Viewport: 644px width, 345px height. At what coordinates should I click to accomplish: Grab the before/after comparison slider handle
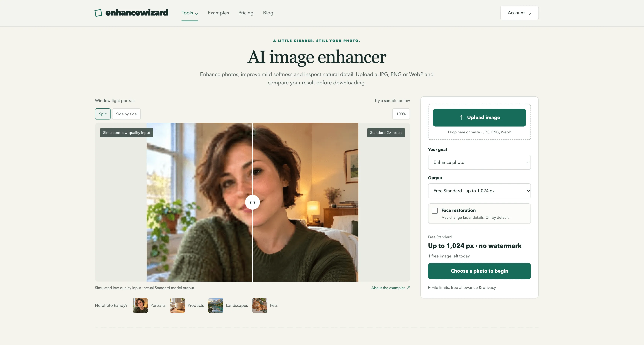click(252, 202)
